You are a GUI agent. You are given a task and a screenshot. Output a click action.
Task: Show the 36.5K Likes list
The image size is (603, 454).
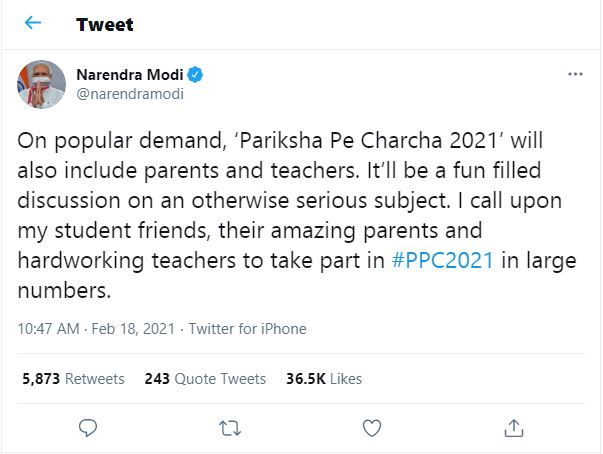pos(324,379)
